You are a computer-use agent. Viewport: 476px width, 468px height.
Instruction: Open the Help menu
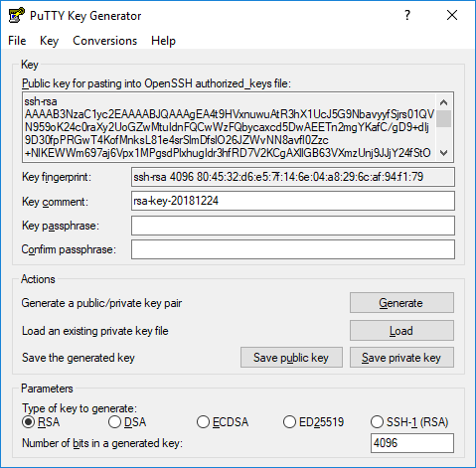coord(163,41)
